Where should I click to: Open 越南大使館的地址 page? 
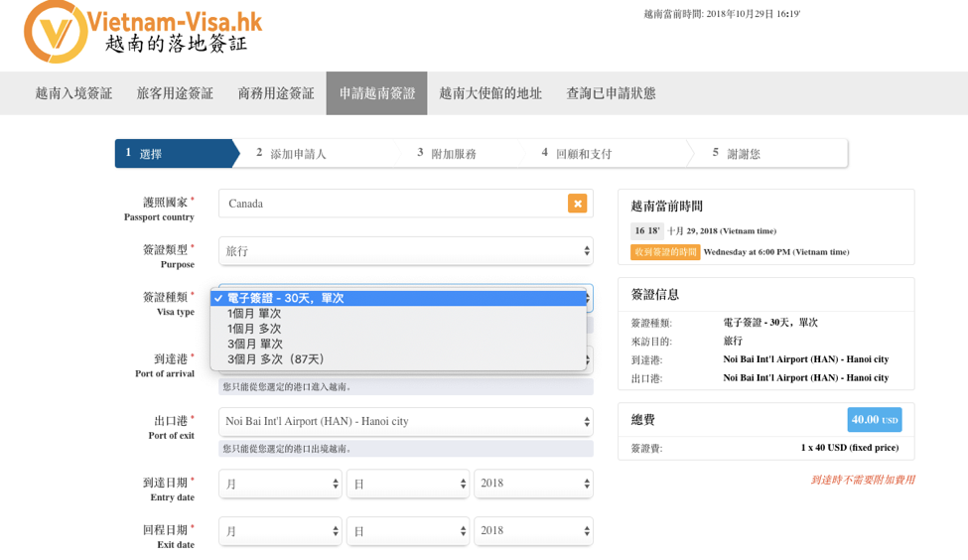click(490, 93)
